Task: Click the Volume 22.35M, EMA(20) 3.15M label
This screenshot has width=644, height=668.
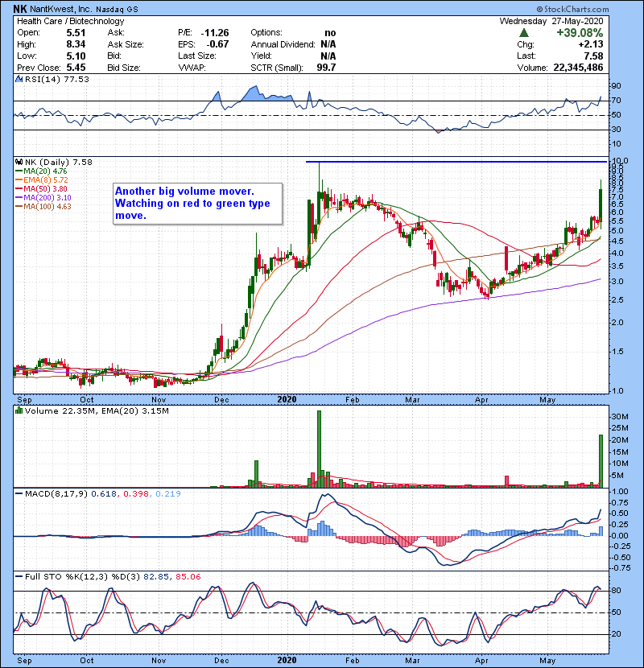Action: tap(97, 410)
